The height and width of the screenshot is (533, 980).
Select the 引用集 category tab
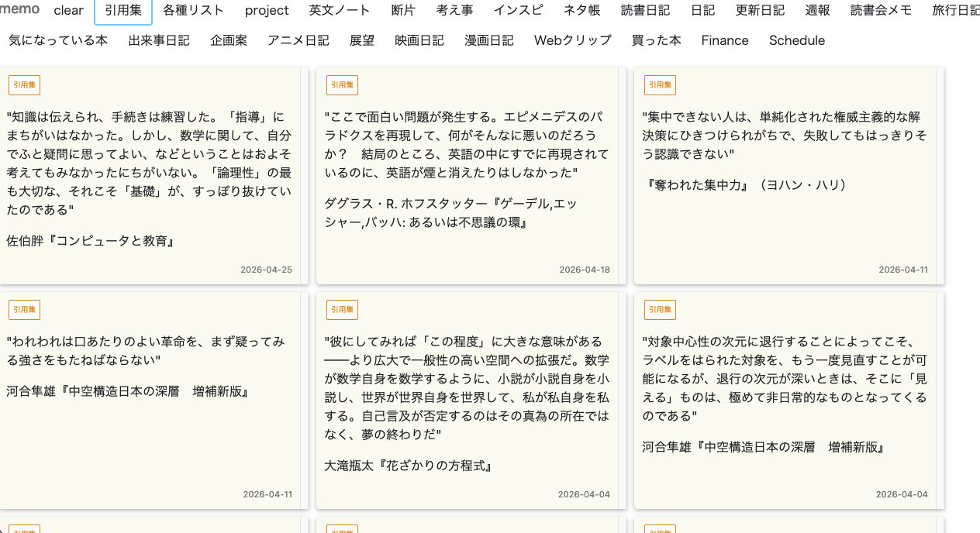pyautogui.click(x=122, y=11)
